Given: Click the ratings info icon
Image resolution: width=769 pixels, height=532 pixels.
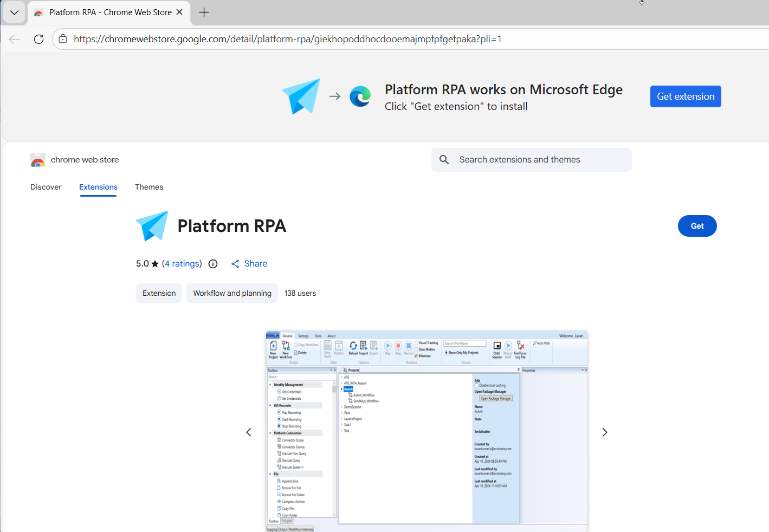Looking at the screenshot, I should [213, 264].
